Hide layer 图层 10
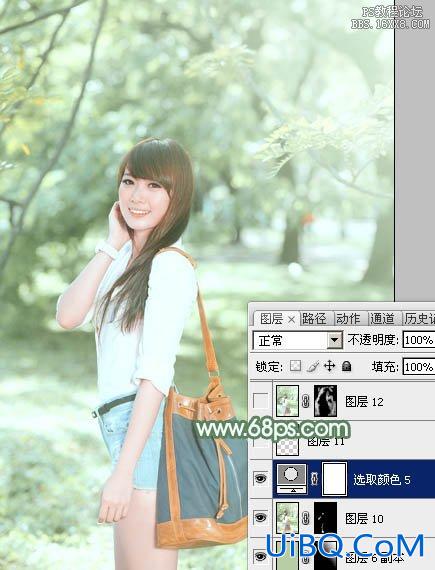Viewport: 435px width, 570px height. [261, 517]
